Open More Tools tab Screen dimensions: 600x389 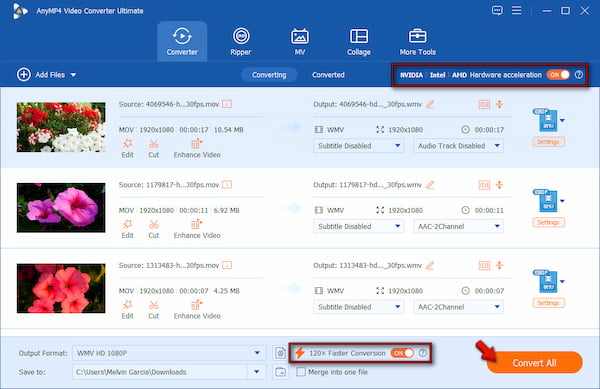coord(417,41)
